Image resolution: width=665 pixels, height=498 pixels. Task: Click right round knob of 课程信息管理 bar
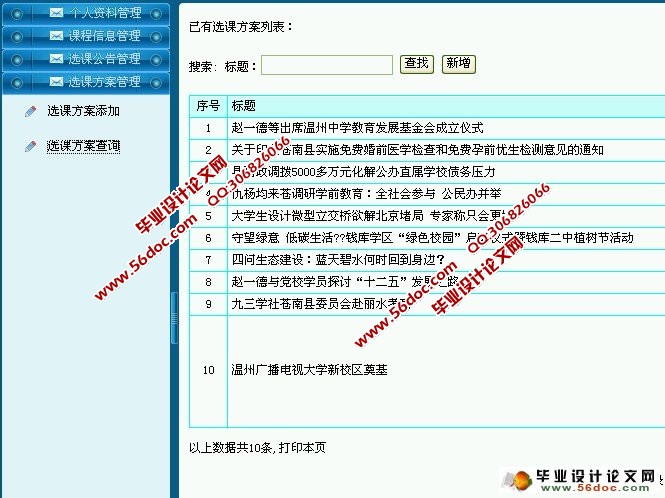[x=156, y=37]
